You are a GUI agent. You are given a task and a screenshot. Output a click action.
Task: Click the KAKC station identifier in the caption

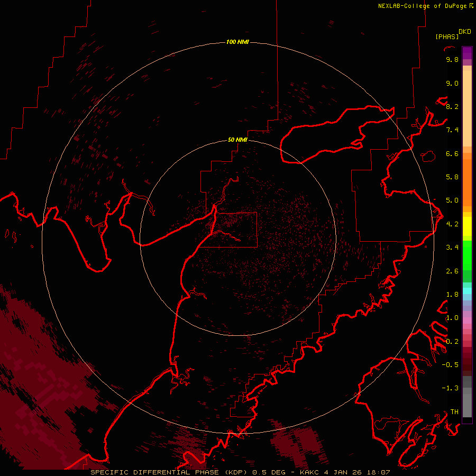(309, 472)
